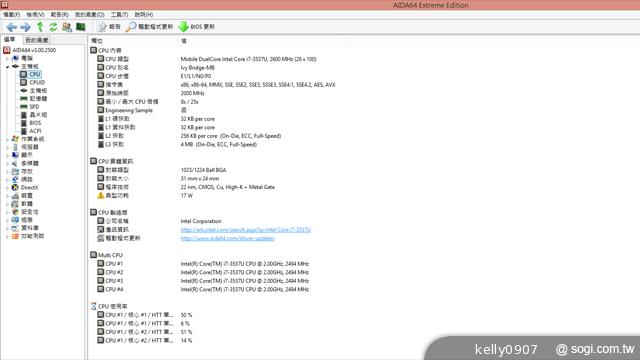
Task: Expand the 電腦 computer tree node
Action: 7,58
